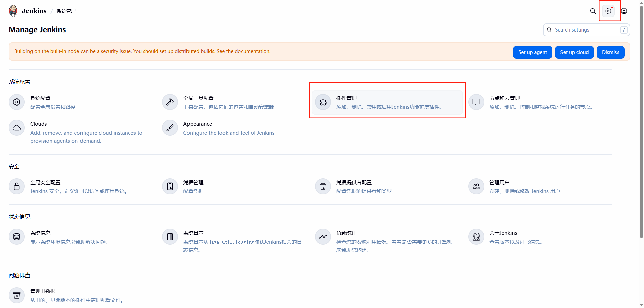Click the Appearance paintbrush icon
The width and height of the screenshot is (644, 308).
pyautogui.click(x=170, y=128)
